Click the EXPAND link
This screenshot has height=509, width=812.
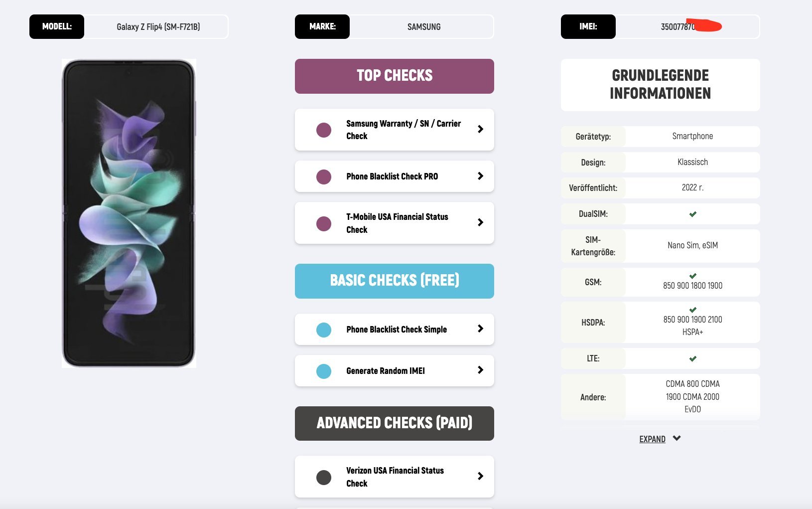coord(652,439)
